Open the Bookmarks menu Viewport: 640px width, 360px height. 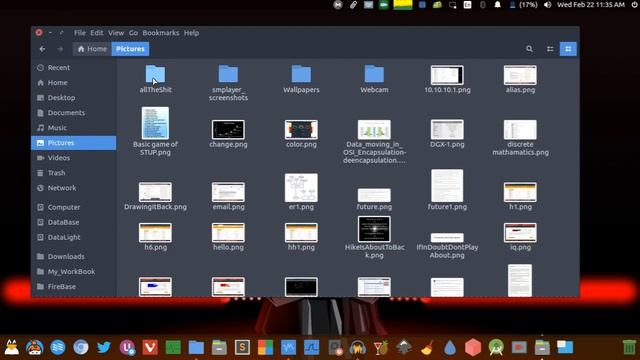[x=160, y=33]
